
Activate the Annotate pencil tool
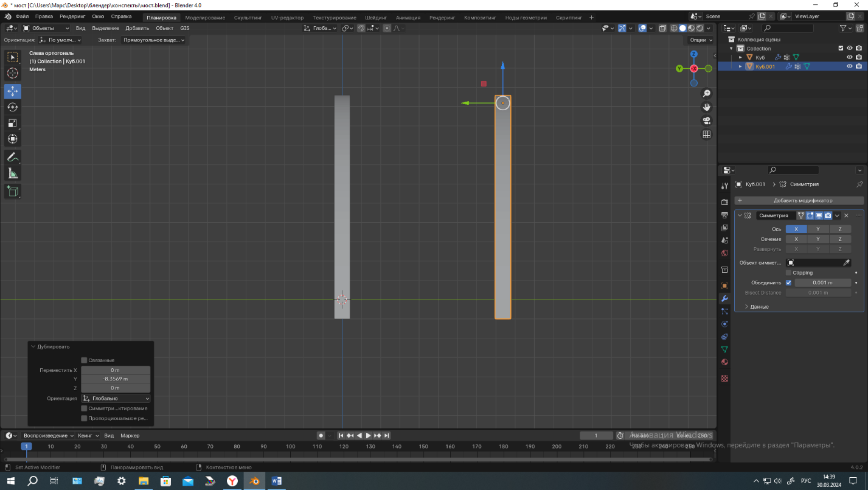point(13,157)
